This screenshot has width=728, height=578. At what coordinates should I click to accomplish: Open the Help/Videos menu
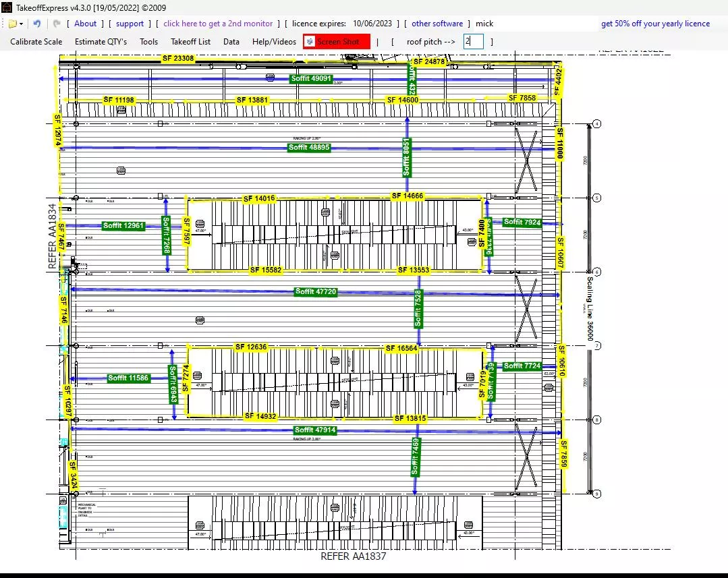pos(274,42)
